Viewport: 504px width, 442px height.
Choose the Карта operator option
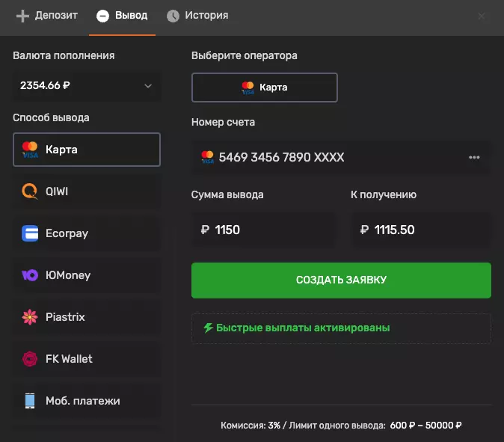(265, 88)
